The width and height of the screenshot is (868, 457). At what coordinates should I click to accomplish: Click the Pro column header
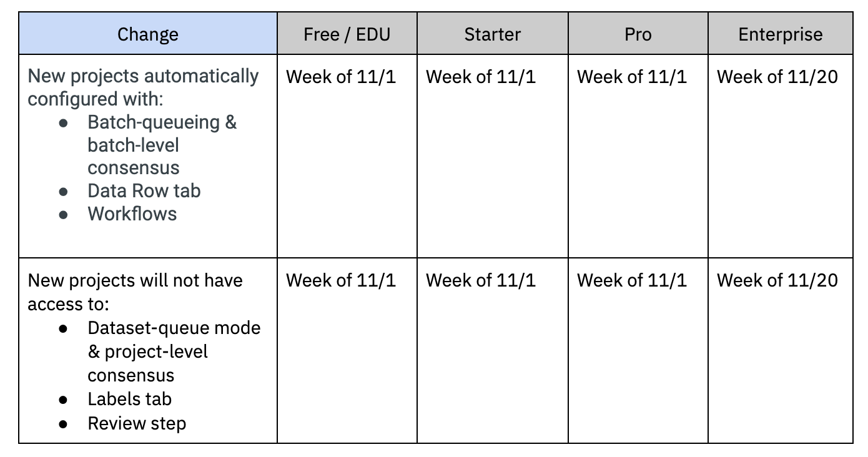coord(638,34)
